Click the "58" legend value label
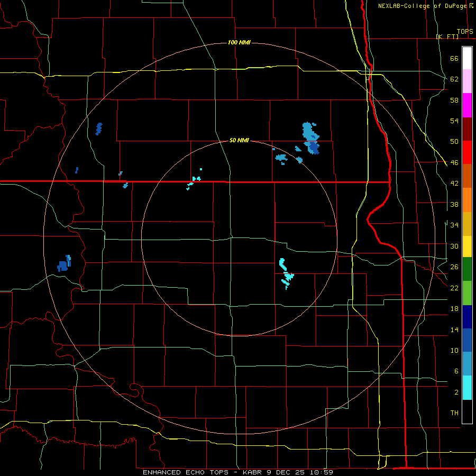Image resolution: width=476 pixels, height=476 pixels. click(x=454, y=100)
